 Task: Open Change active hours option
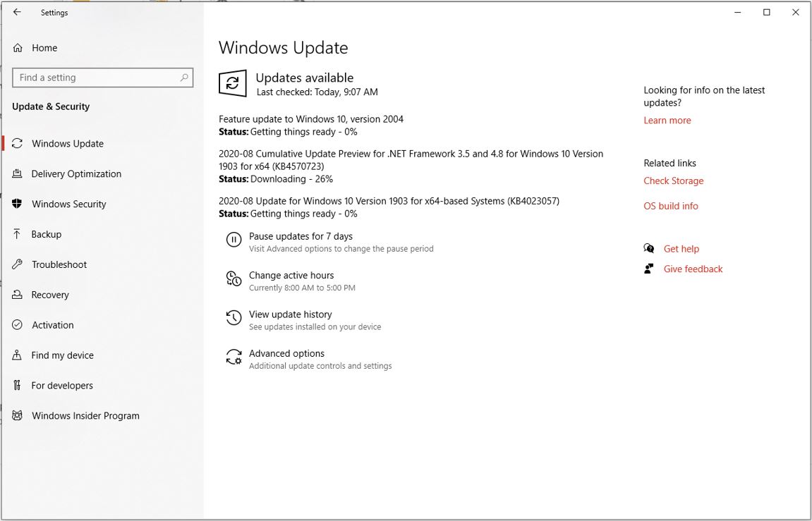291,275
